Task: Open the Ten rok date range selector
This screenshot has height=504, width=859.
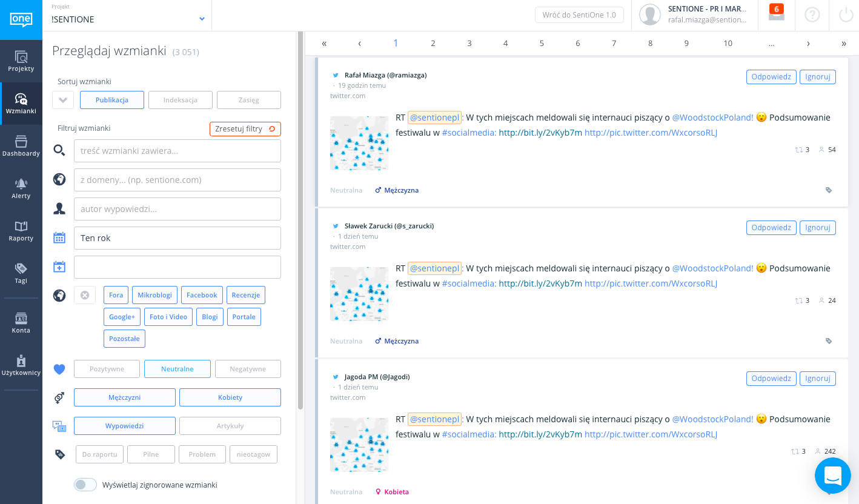Action: pyautogui.click(x=177, y=238)
